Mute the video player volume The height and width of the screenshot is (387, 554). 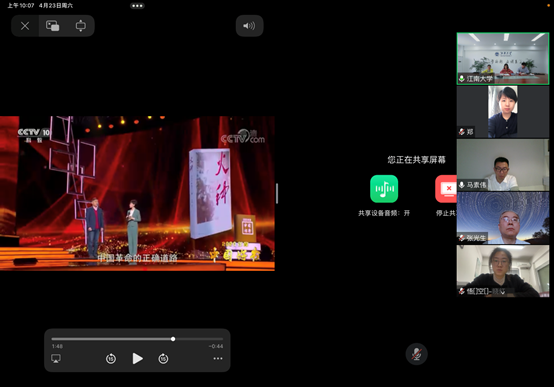click(x=249, y=26)
